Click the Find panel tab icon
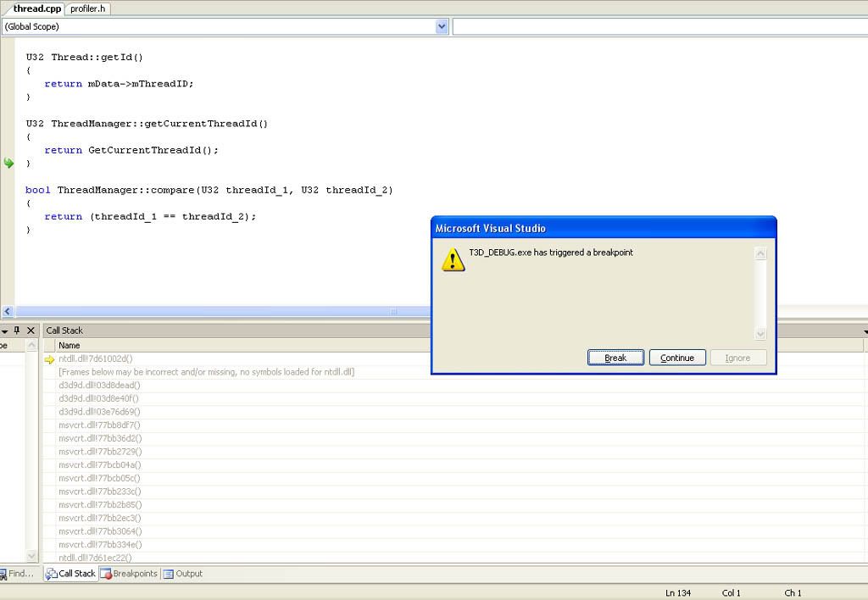This screenshot has height=600, width=868. pyautogui.click(x=3, y=574)
